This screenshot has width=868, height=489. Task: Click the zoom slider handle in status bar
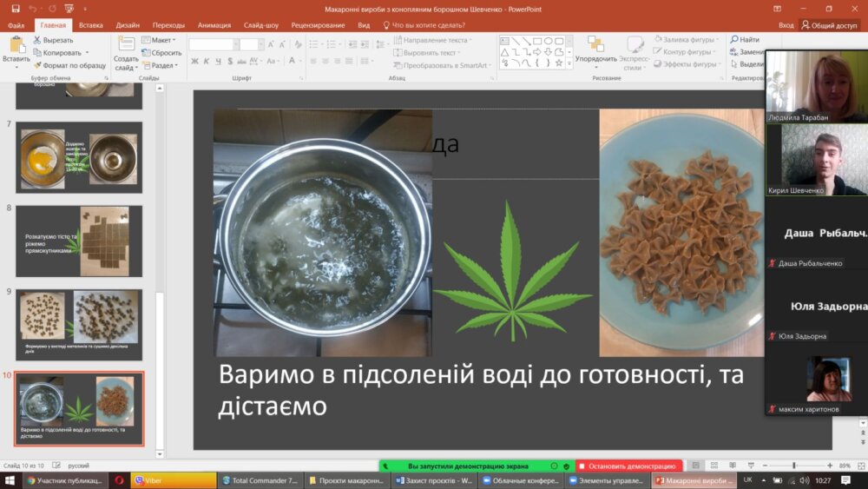(x=794, y=466)
